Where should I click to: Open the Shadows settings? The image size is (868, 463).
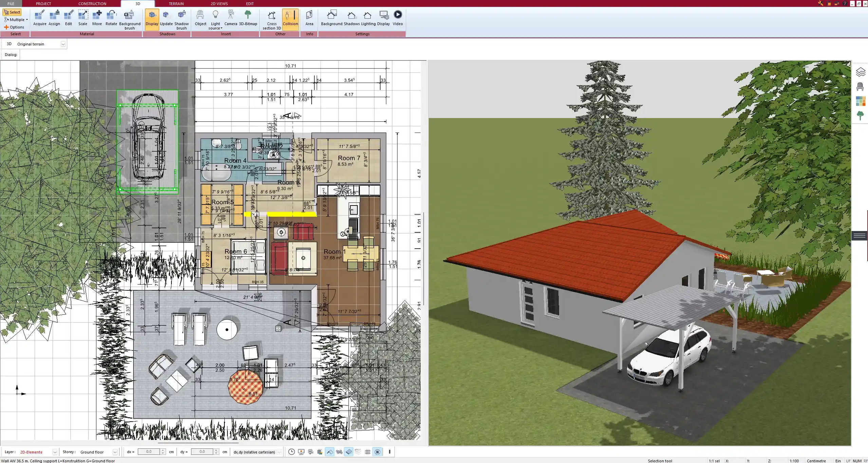(x=352, y=18)
